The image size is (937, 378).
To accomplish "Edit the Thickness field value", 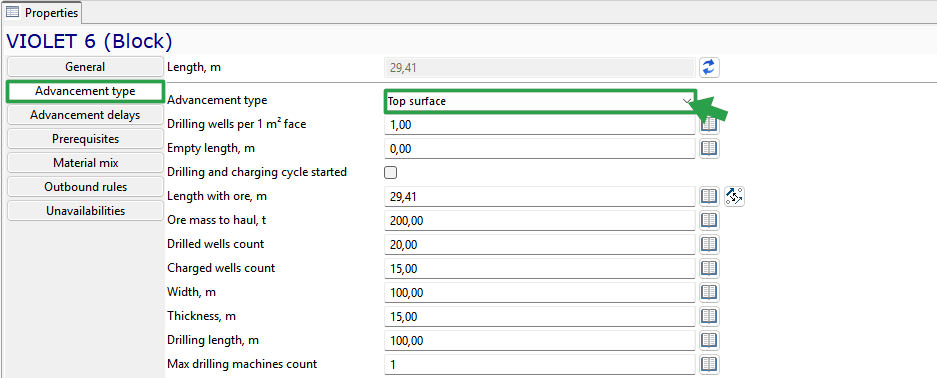I will pos(540,316).
